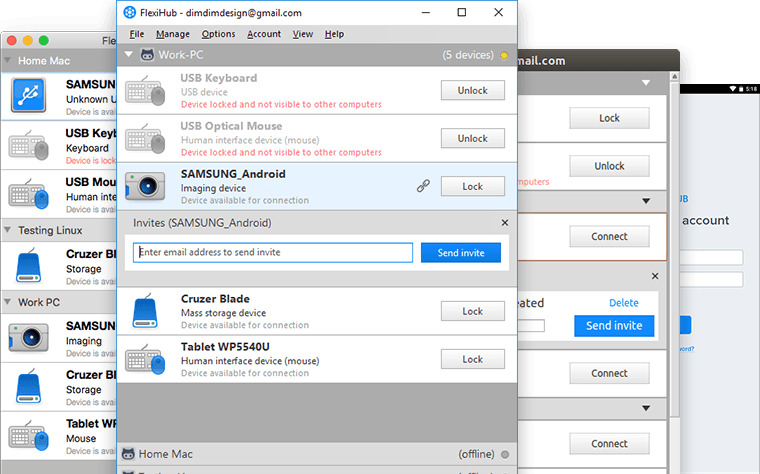Click Testing Linux Cruzer storage icon
This screenshot has height=474, width=760.
pyautogui.click(x=29, y=266)
